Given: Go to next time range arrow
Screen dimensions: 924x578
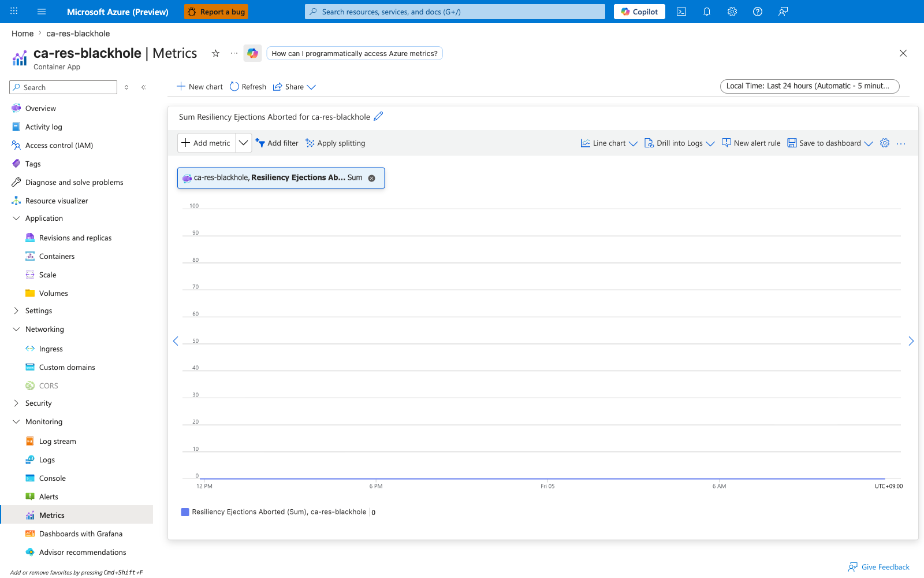Looking at the screenshot, I should 911,341.
